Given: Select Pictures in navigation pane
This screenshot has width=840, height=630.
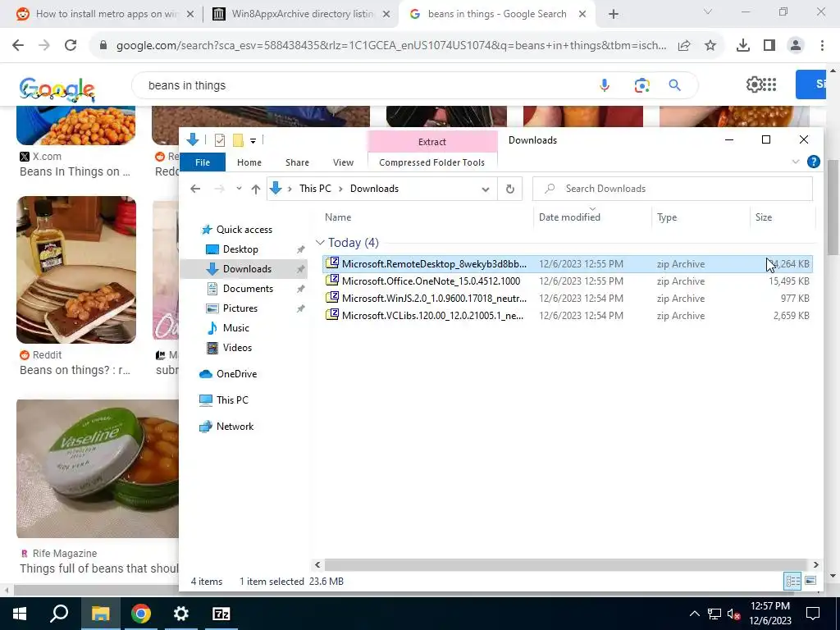Looking at the screenshot, I should [240, 308].
